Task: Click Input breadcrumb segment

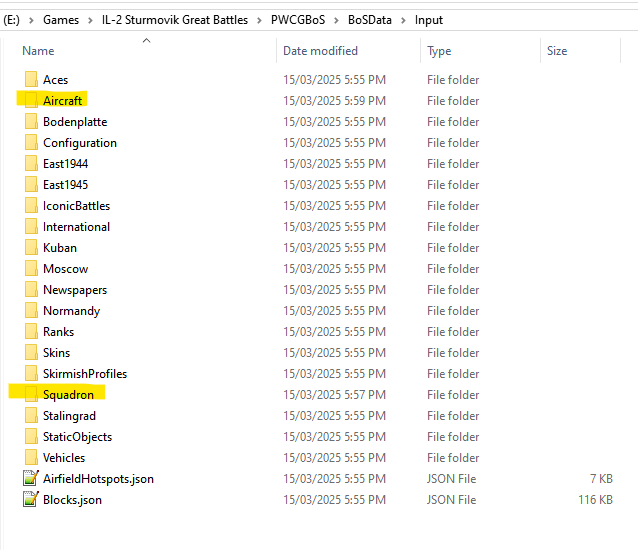Action: coord(429,20)
